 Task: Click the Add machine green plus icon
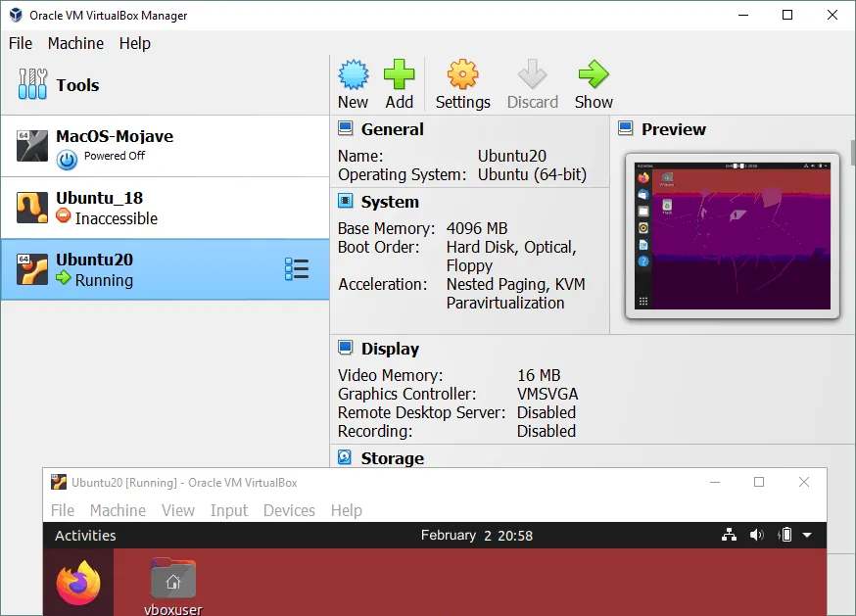click(399, 75)
